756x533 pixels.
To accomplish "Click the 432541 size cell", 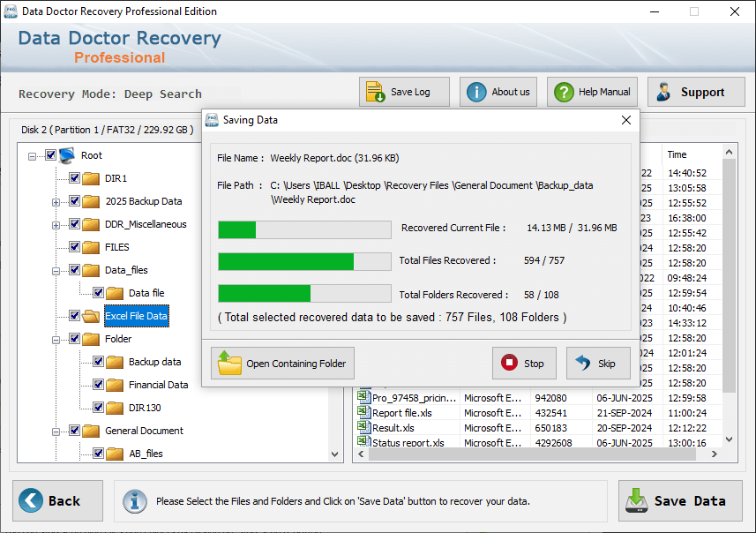I will click(x=550, y=413).
